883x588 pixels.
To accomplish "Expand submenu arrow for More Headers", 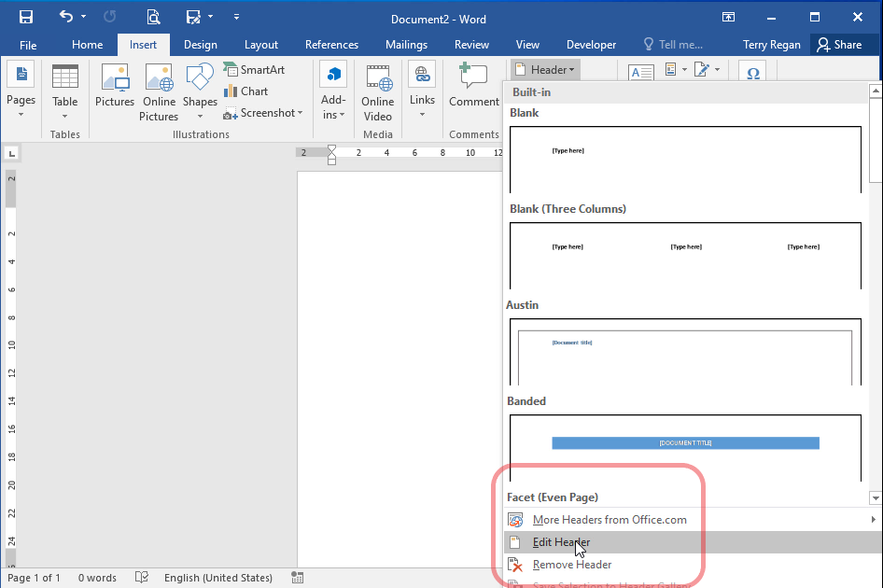I will click(x=873, y=519).
